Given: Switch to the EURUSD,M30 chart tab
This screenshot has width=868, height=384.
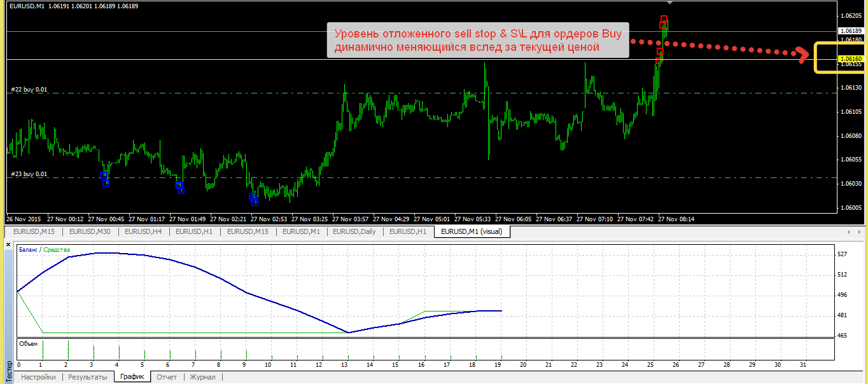Looking at the screenshot, I should click(90, 231).
